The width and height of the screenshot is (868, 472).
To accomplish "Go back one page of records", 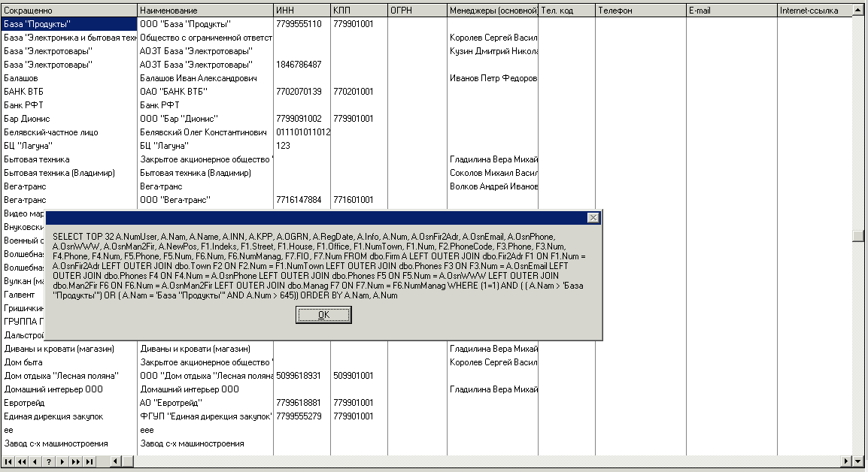I will [22, 461].
